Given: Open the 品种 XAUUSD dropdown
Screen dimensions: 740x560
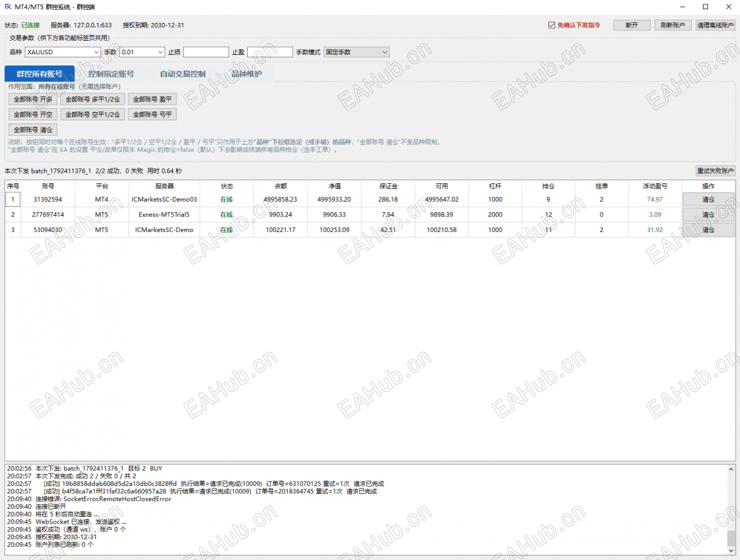Looking at the screenshot, I should click(x=63, y=52).
